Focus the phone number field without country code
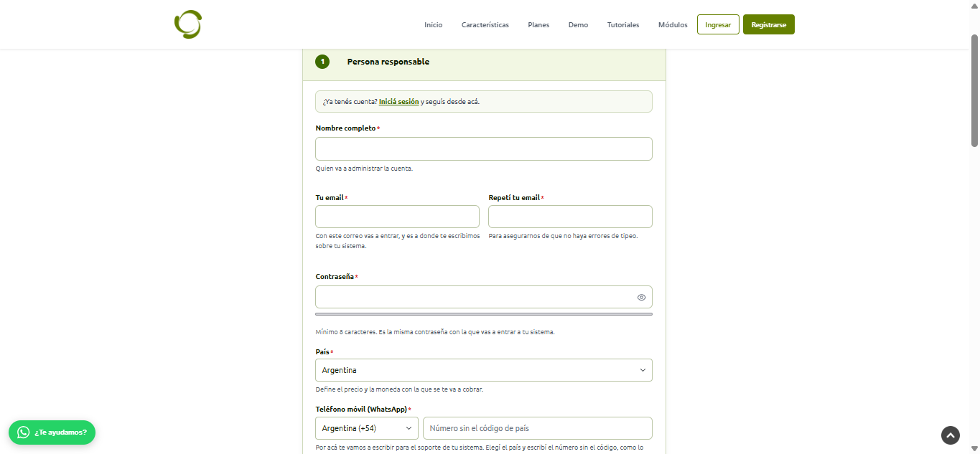Screen dimensions: 980x454 pos(538,428)
